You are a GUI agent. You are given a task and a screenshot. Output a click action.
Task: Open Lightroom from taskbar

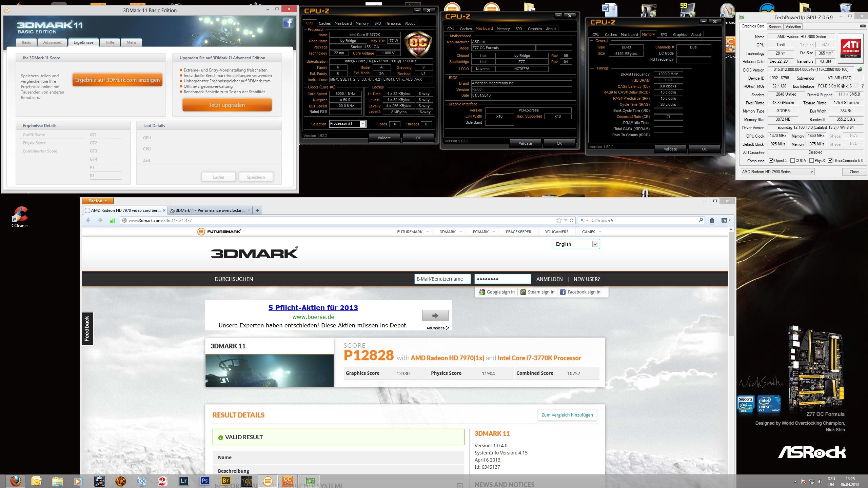(x=183, y=481)
